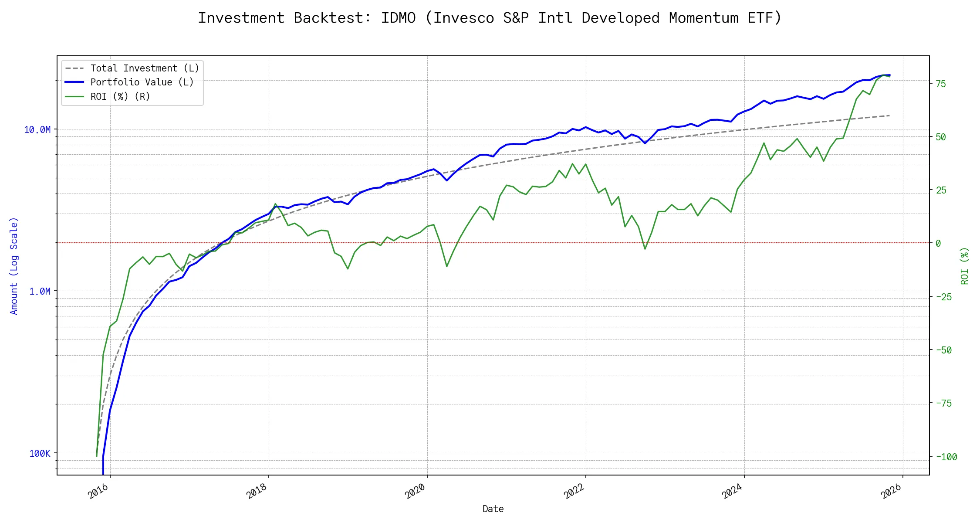Click the 2022 date tick label
The image size is (980, 523).
pos(574,492)
